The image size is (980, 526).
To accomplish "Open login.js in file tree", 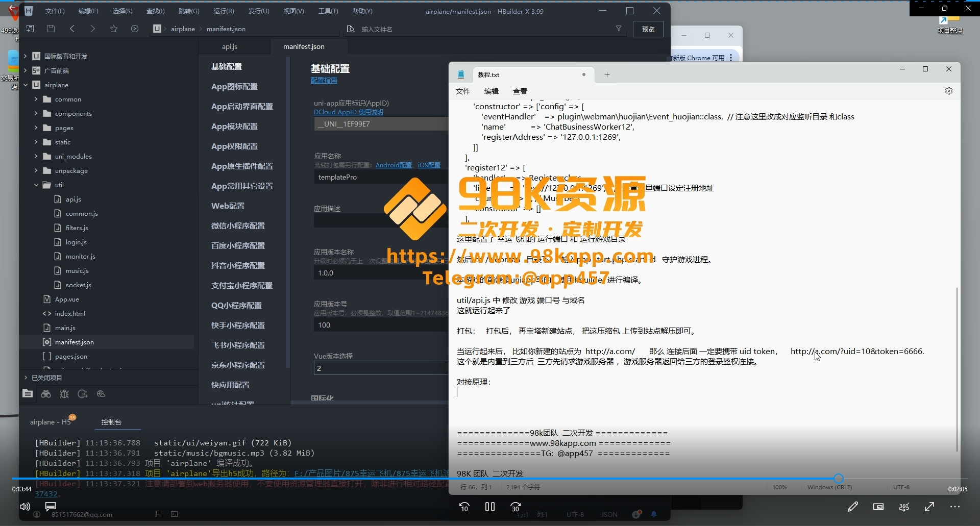I will coord(76,242).
